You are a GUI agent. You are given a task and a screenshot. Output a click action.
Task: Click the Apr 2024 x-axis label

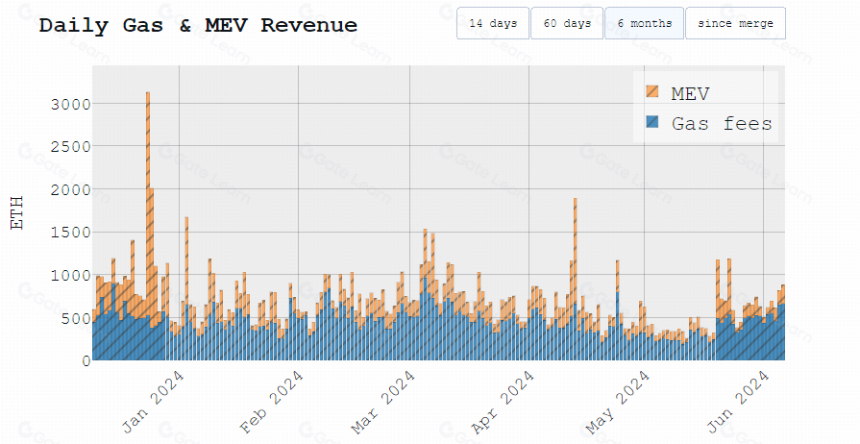tap(502, 401)
